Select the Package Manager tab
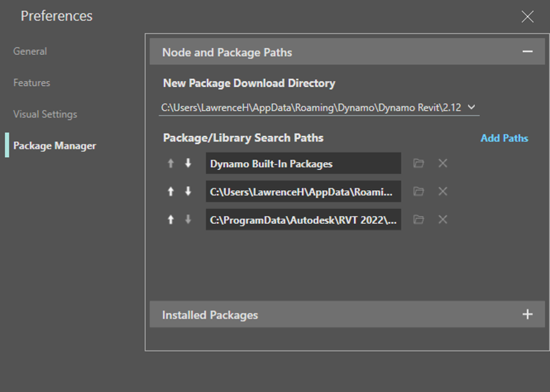The image size is (550, 392). pyautogui.click(x=54, y=146)
